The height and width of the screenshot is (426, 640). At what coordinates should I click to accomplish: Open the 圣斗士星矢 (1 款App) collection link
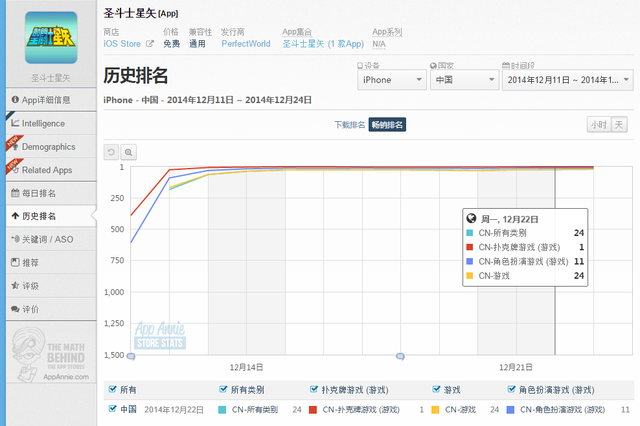tap(323, 44)
